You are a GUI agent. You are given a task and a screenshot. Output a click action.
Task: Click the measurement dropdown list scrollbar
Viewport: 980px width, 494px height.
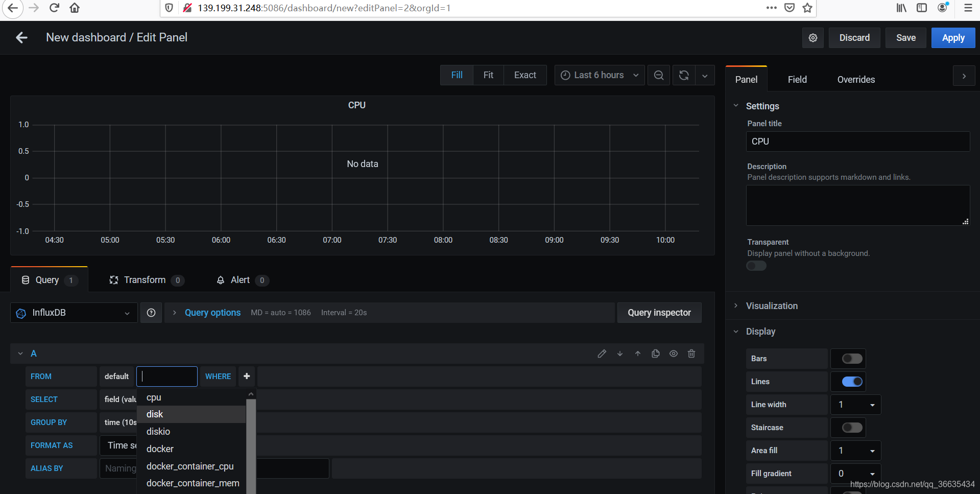coord(251,446)
